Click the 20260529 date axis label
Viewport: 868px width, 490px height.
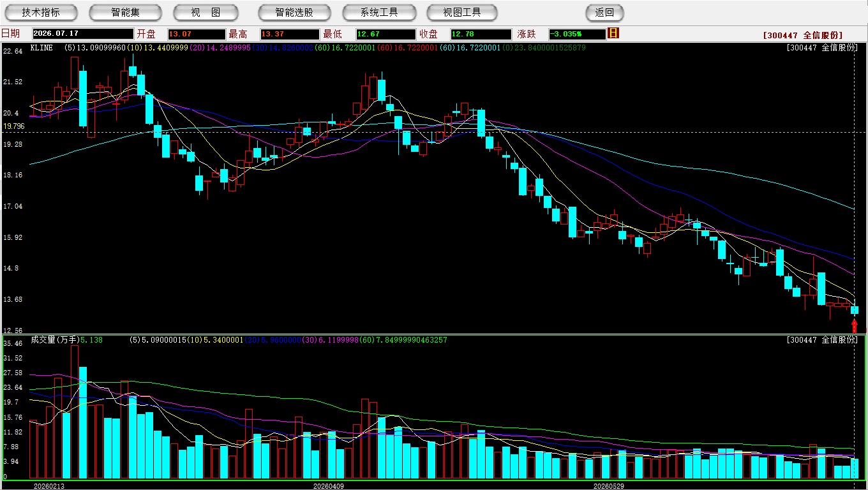pos(609,486)
